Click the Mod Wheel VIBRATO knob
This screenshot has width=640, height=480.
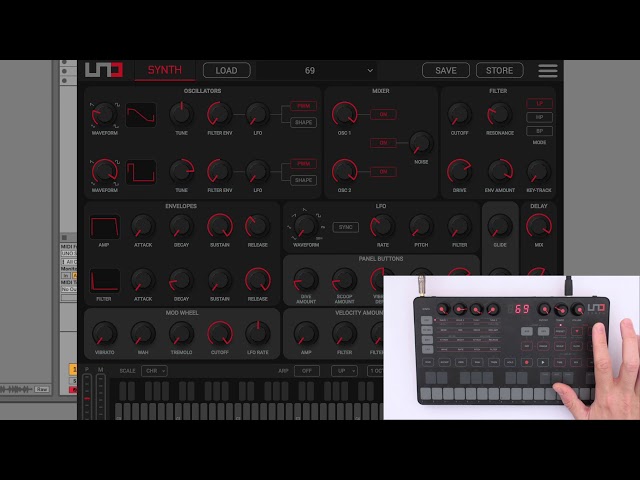(x=104, y=333)
